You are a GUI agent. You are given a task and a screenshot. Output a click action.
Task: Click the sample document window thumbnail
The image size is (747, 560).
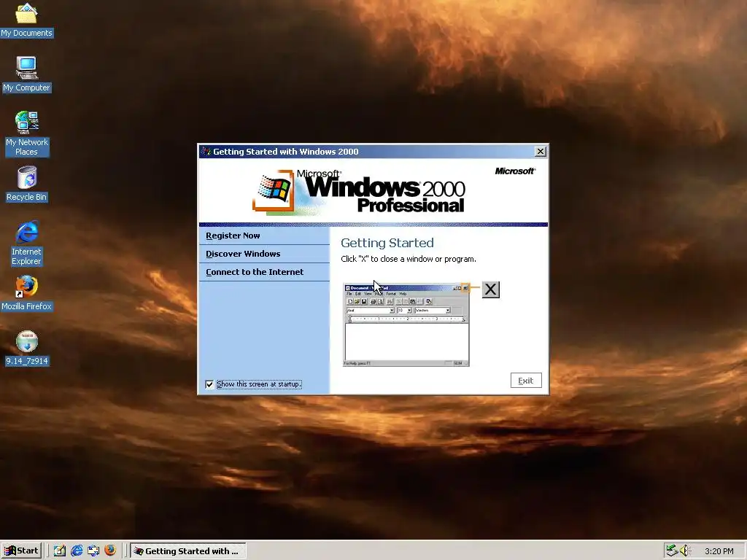pyautogui.click(x=406, y=325)
